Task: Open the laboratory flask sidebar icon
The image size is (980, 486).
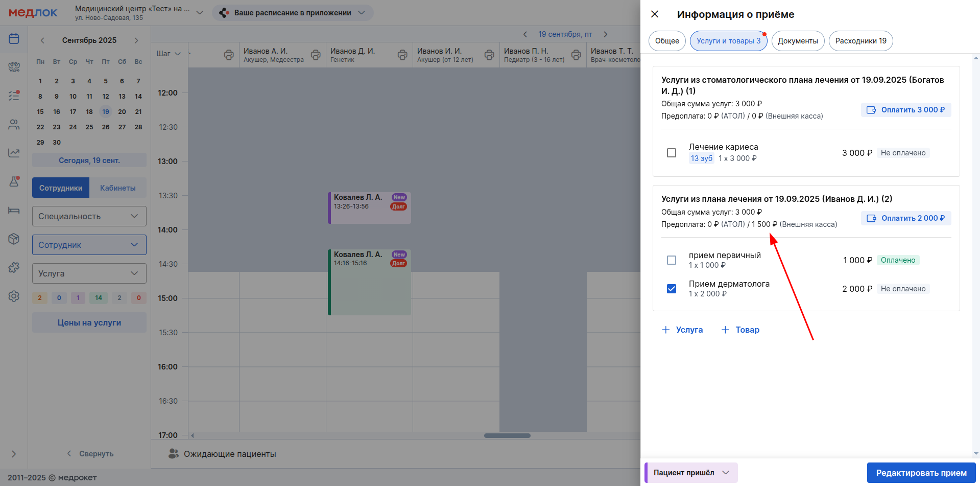Action: 14,181
